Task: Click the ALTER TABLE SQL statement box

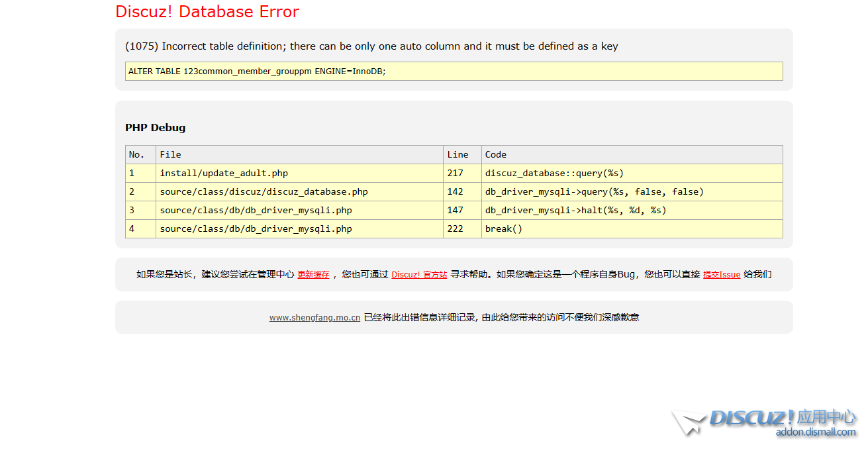Action: [454, 71]
